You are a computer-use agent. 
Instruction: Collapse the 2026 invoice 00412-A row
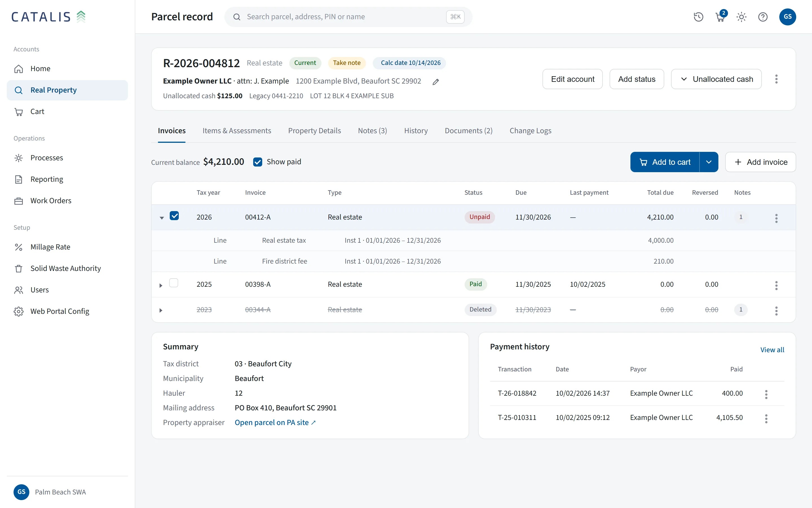coord(161,218)
